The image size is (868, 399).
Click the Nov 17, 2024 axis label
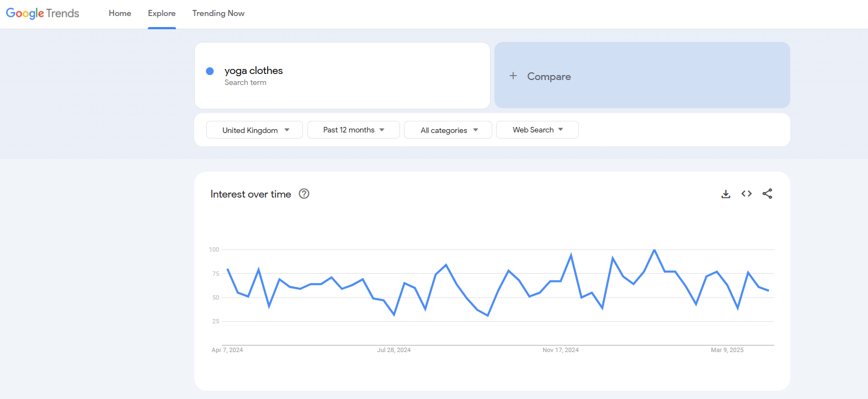[x=561, y=350]
